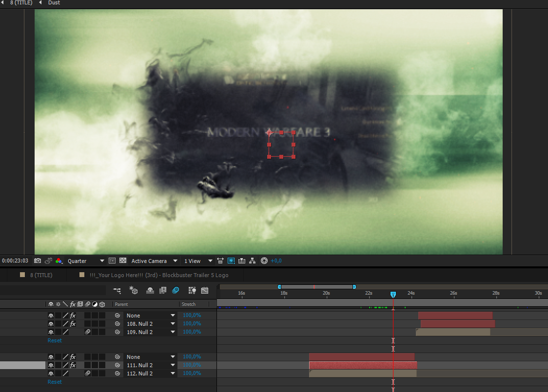Toggle quality switch on 112. Null 2 row
The image size is (548, 392).
pyautogui.click(x=65, y=373)
